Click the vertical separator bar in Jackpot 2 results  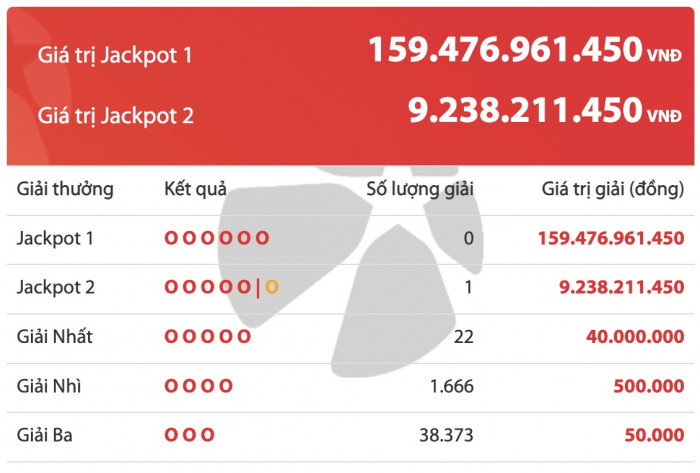(x=258, y=288)
